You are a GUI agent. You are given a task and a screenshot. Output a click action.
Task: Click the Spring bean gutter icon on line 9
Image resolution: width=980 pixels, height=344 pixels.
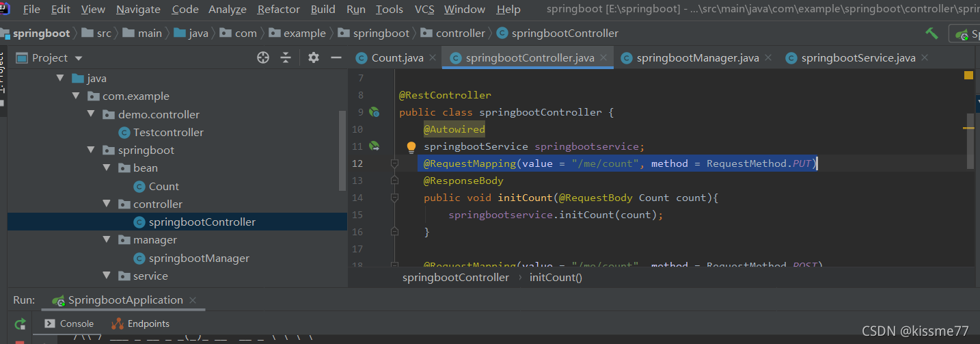tap(374, 111)
